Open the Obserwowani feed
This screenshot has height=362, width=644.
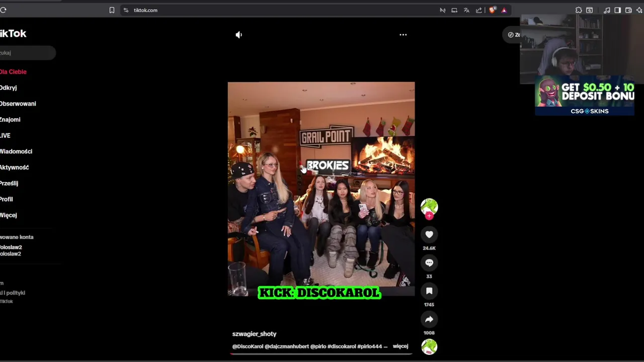click(18, 104)
